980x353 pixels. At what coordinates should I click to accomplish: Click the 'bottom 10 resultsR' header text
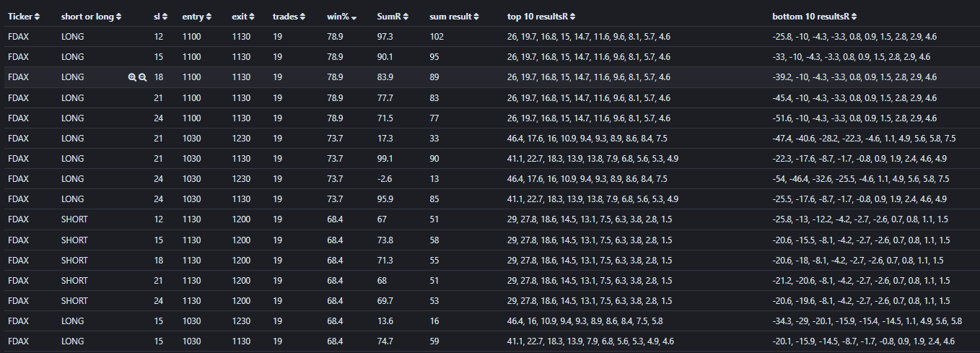[x=810, y=17]
